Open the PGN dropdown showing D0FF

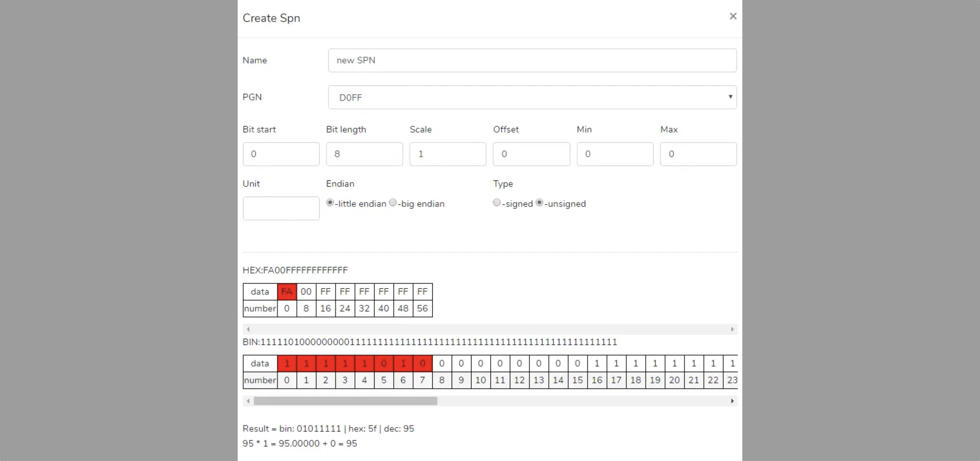(532, 97)
